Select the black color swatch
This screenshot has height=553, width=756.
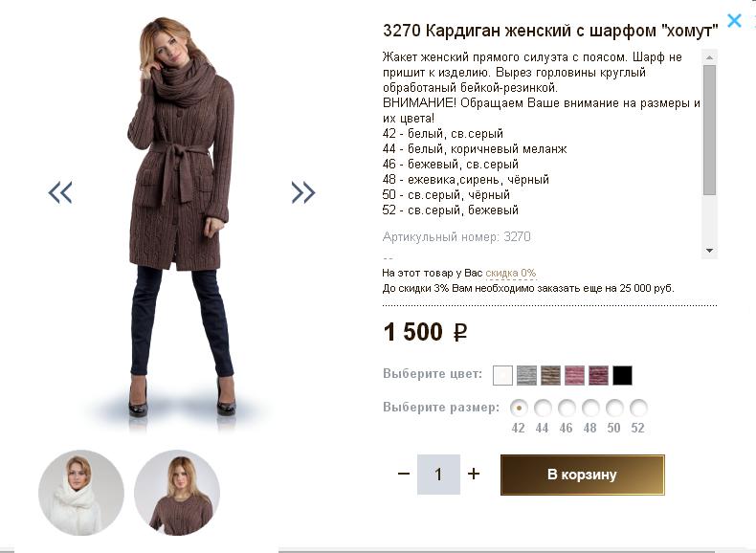point(622,375)
